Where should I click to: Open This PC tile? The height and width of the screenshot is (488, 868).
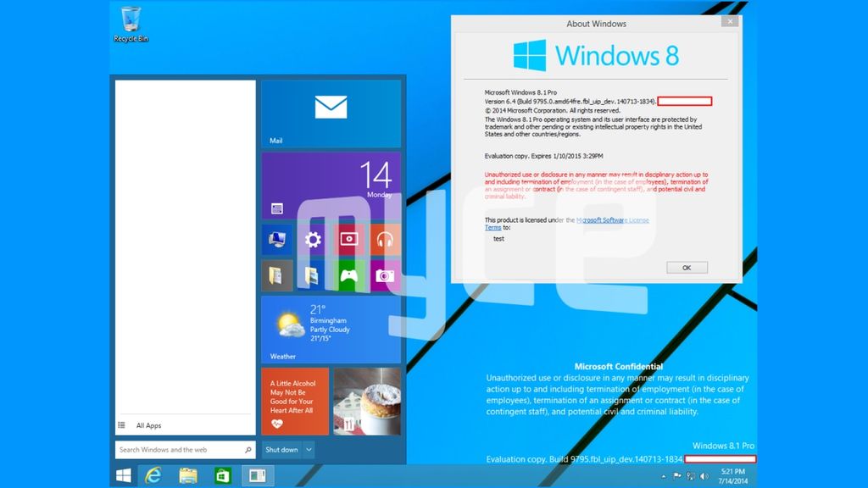click(277, 239)
